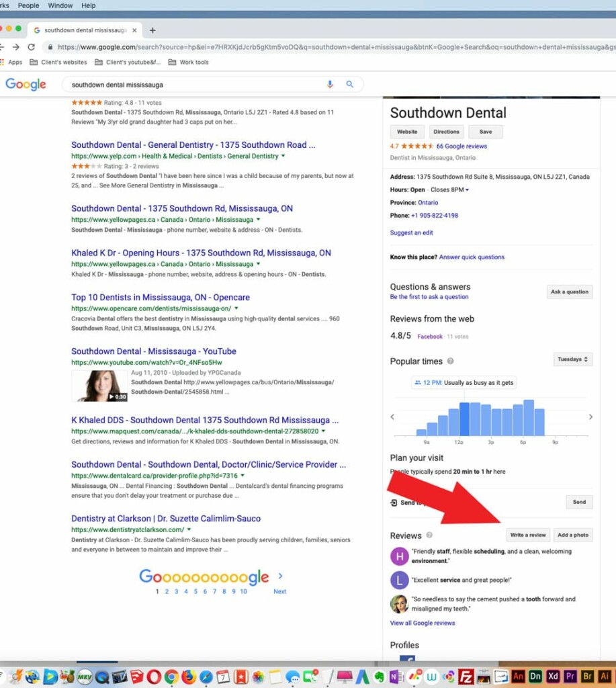This screenshot has height=688, width=616.
Task: Open MKV tool from the dock
Action: (x=85, y=677)
